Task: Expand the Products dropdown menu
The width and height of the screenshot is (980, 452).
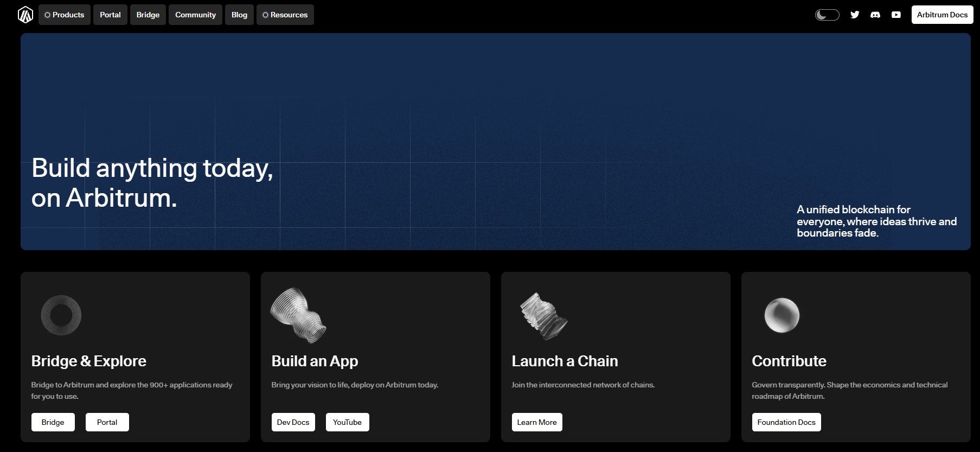Action: pos(65,15)
